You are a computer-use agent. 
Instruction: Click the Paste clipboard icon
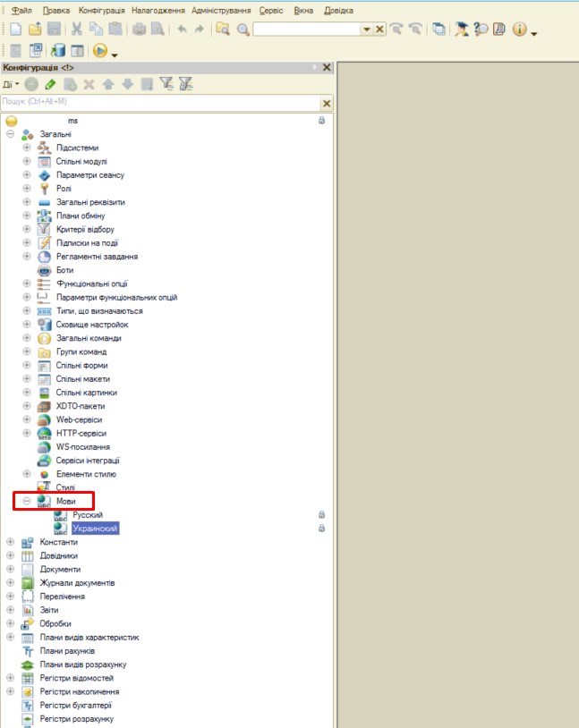coord(115,30)
